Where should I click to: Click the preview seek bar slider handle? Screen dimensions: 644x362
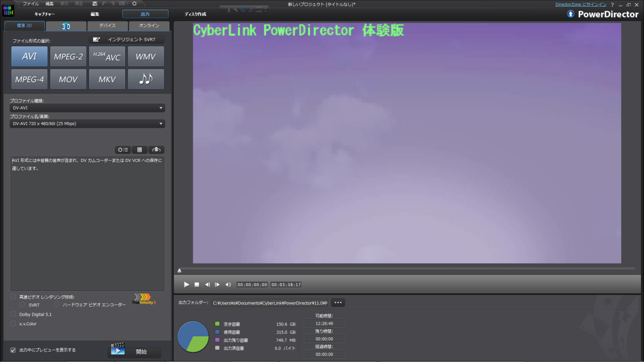pos(180,270)
